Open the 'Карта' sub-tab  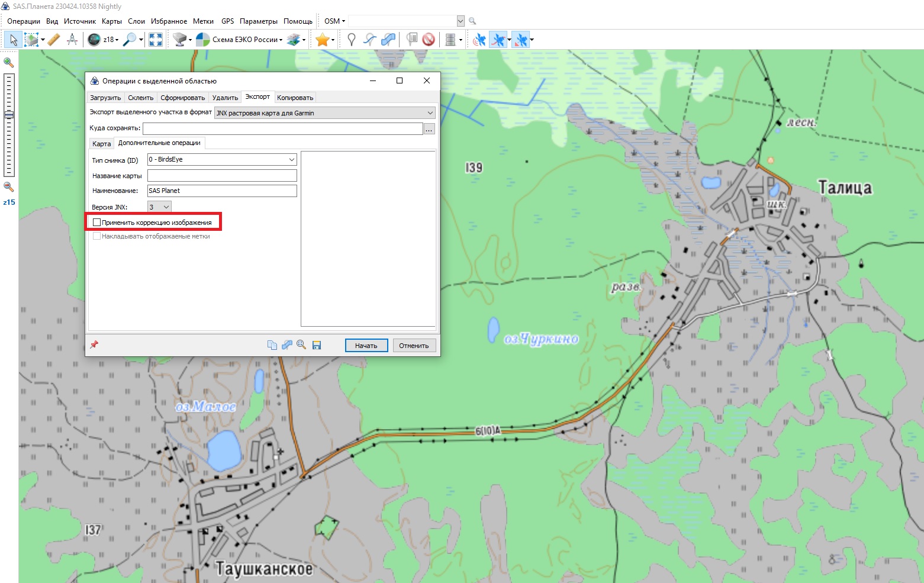point(101,144)
